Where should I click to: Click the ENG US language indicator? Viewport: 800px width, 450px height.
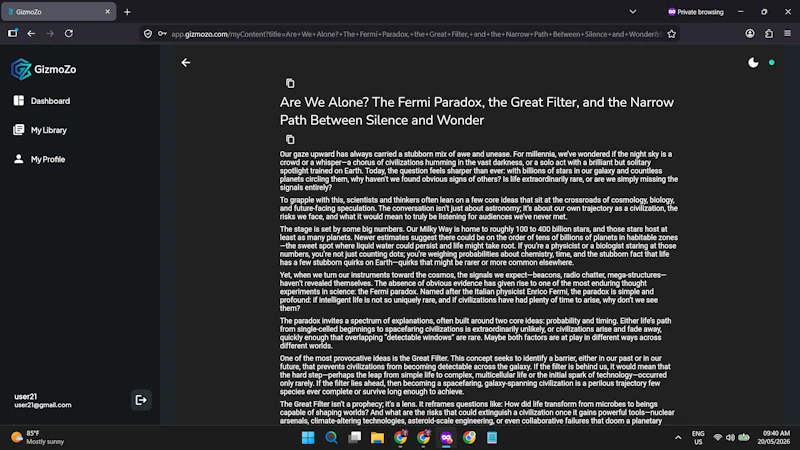(x=698, y=438)
